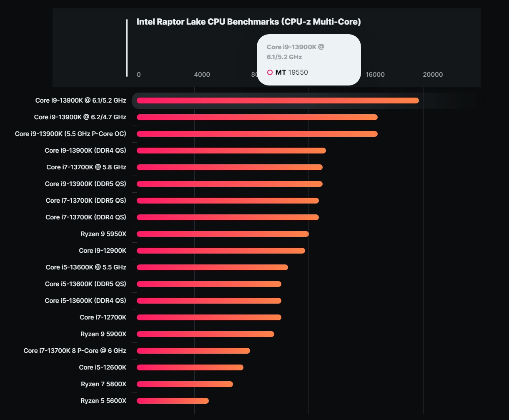This screenshot has width=509, height=420.
Task: Select the Core i9-13900K (DDR4 QS) bar
Action: coord(231,151)
